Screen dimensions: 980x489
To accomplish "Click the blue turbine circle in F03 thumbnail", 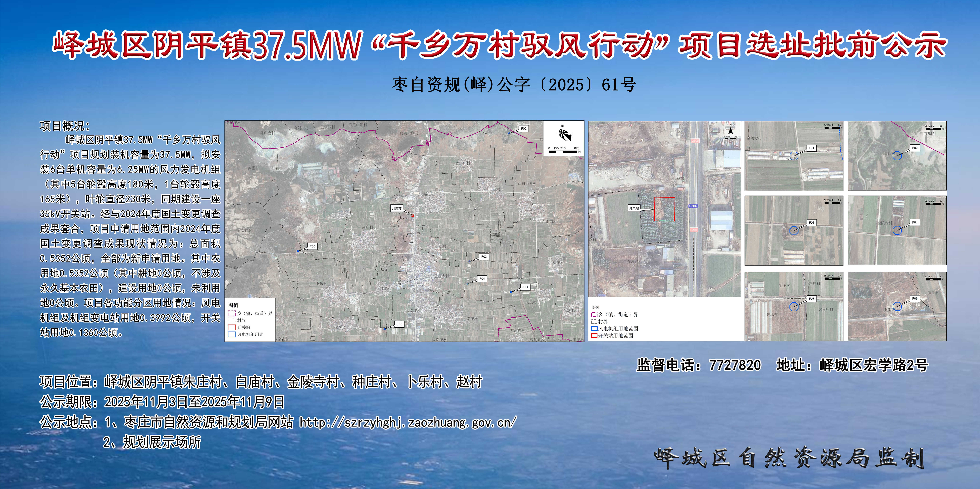I will click(794, 230).
